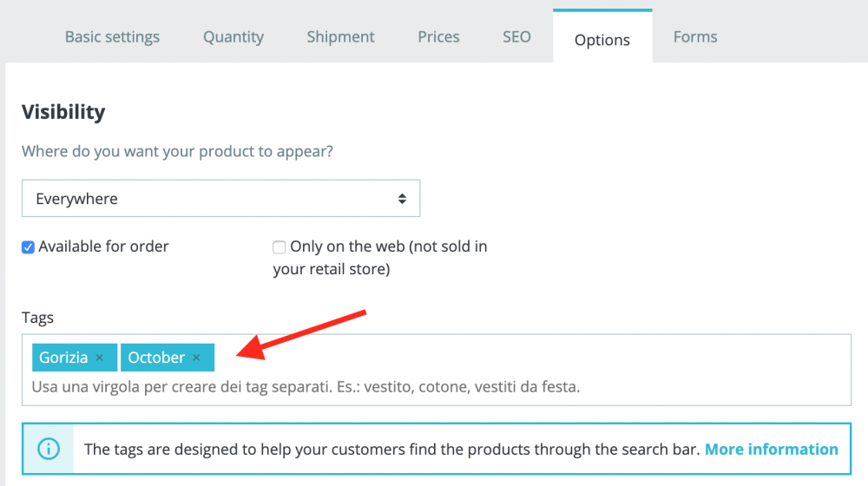Open the visibility Everywhere dropdown
Screen dimensions: 868x486
coord(220,199)
